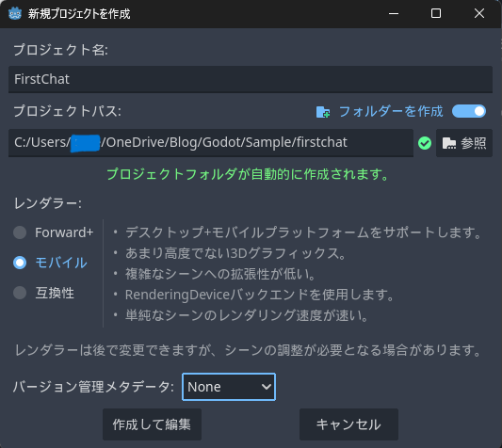Click the キャンセル button
This screenshot has height=448, width=502.
tap(348, 424)
